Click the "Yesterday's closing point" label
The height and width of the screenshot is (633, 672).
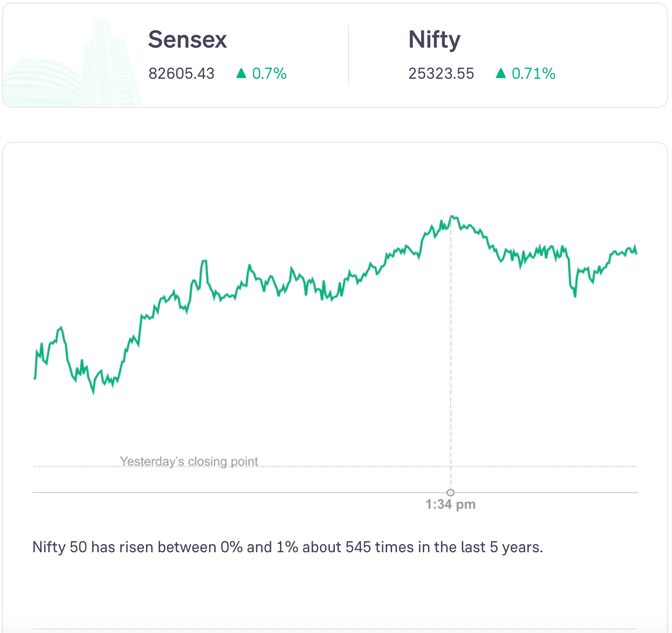(x=189, y=461)
